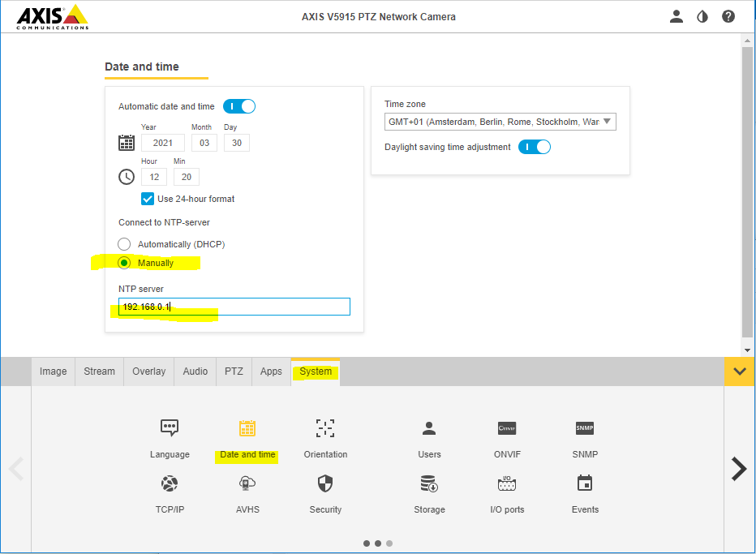Open Storage settings icon
The height and width of the screenshot is (554, 756).
(x=429, y=483)
